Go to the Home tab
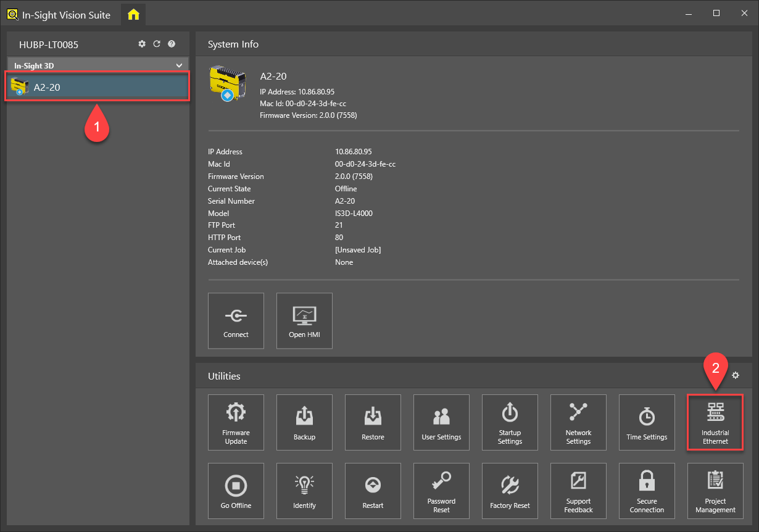759x532 pixels. click(133, 15)
